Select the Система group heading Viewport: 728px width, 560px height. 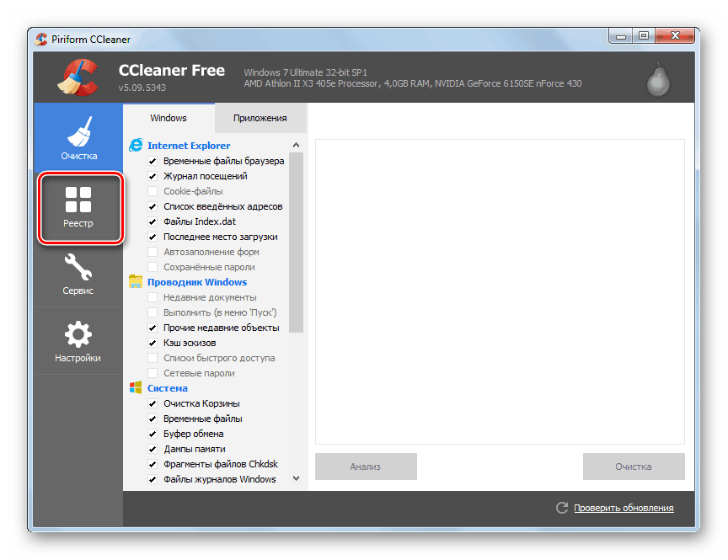(168, 388)
